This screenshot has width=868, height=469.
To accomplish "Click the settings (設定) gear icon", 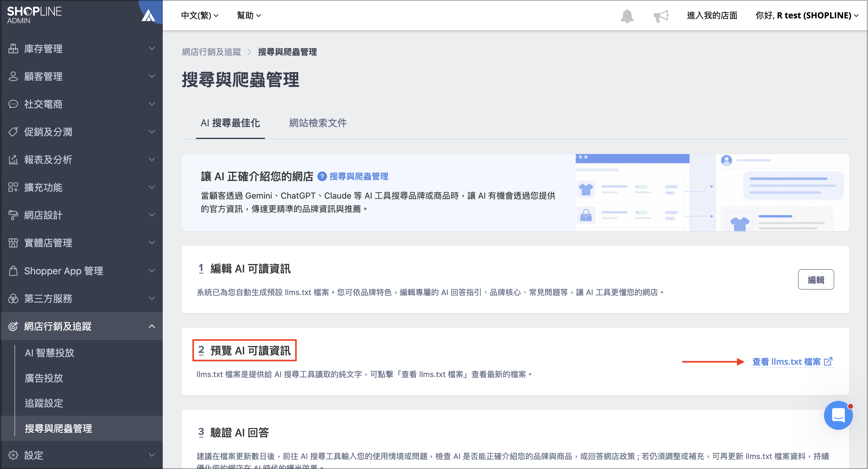I will [13, 455].
